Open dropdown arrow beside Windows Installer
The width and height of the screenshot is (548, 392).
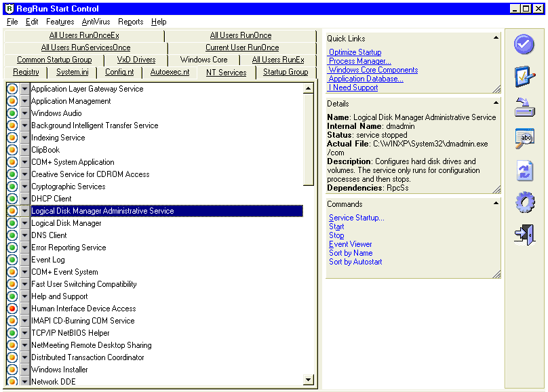click(x=24, y=370)
